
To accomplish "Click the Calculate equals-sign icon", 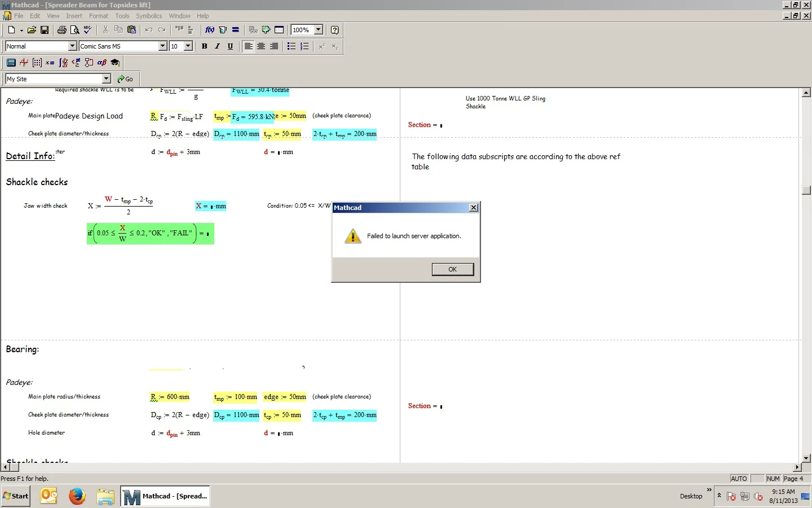I will (236, 30).
